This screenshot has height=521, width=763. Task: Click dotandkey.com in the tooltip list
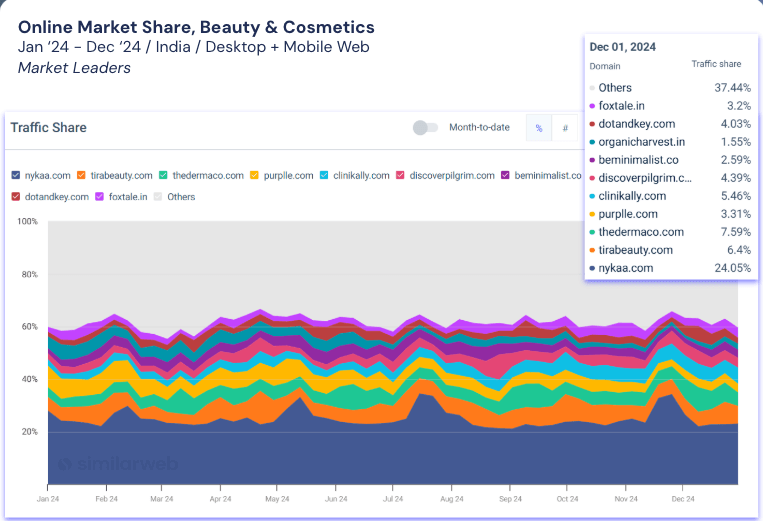click(636, 124)
